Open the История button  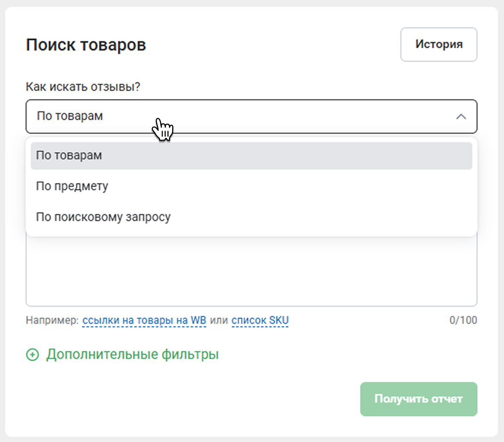(439, 45)
